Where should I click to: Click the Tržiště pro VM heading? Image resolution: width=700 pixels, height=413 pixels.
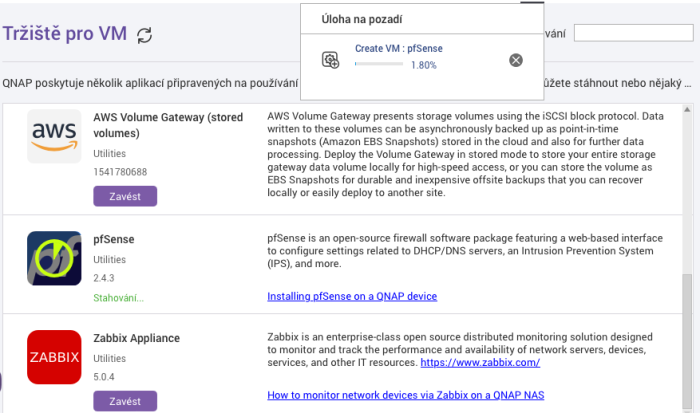coord(65,33)
